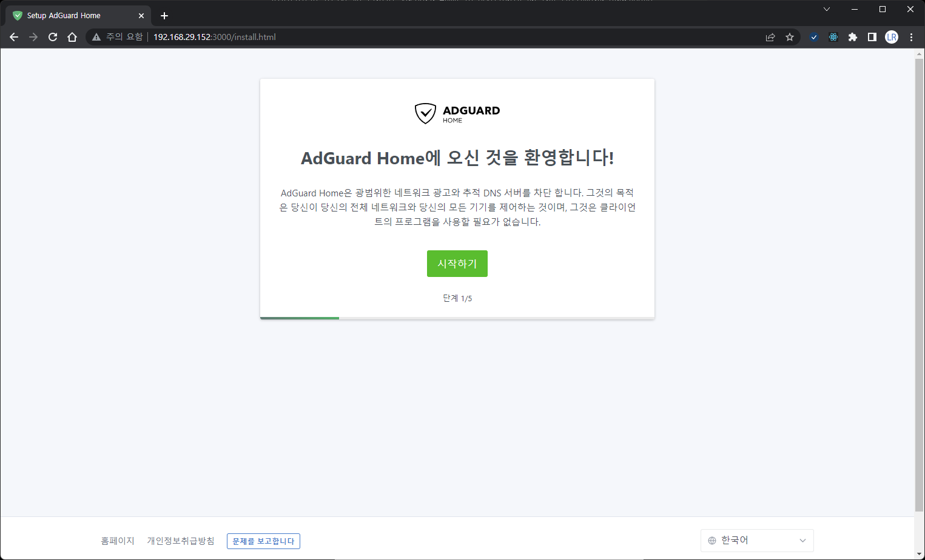Go back with the browser arrow

point(14,37)
